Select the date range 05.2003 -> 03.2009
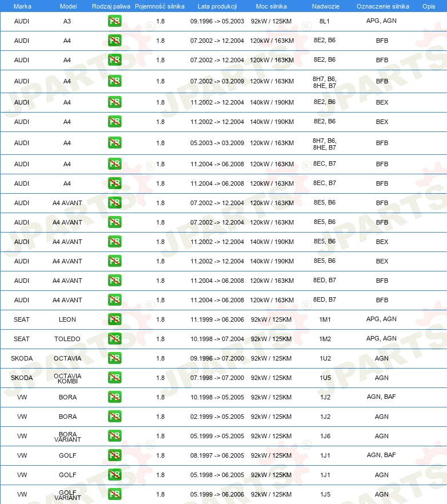The height and width of the screenshot is (504, 447). click(217, 143)
